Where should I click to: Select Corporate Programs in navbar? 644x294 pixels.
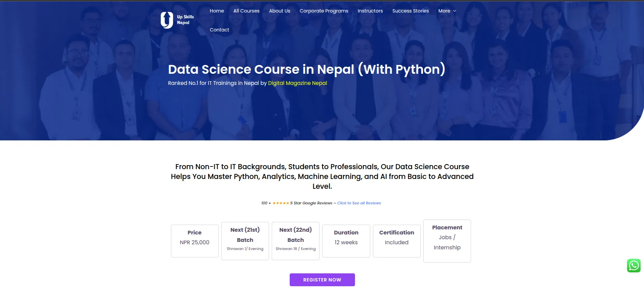tap(324, 11)
